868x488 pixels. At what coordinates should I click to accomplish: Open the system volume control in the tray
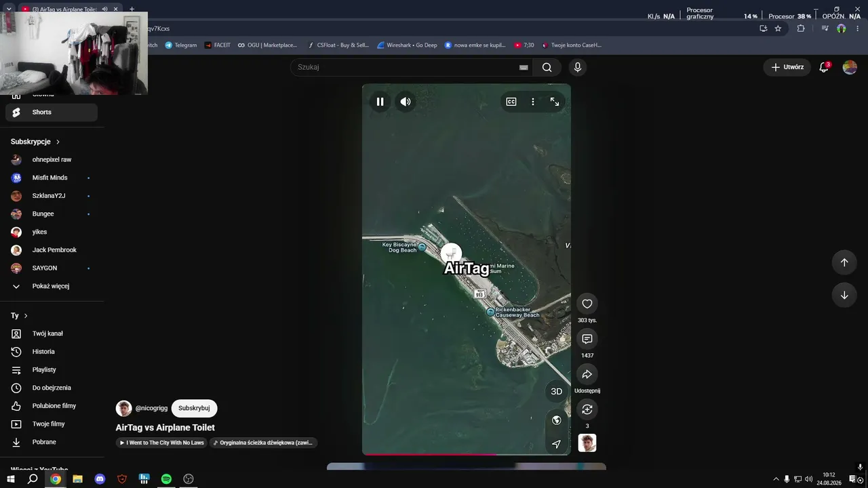click(x=808, y=479)
